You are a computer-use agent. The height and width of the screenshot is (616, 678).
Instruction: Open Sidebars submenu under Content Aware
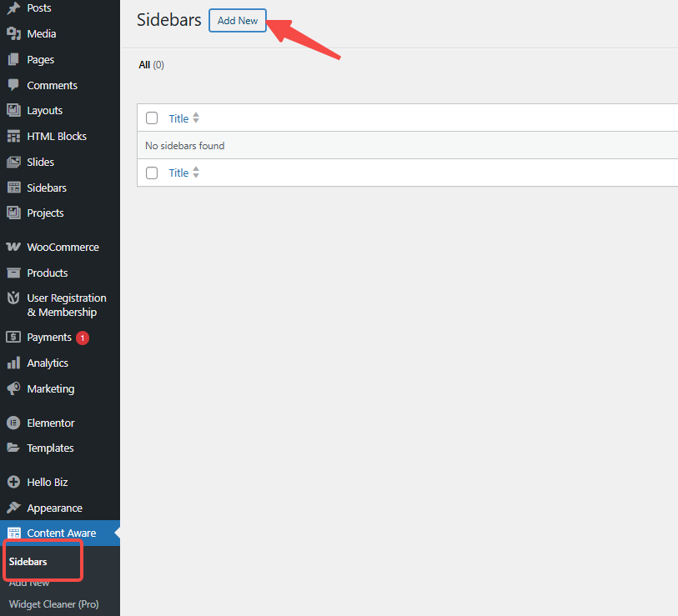point(28,562)
